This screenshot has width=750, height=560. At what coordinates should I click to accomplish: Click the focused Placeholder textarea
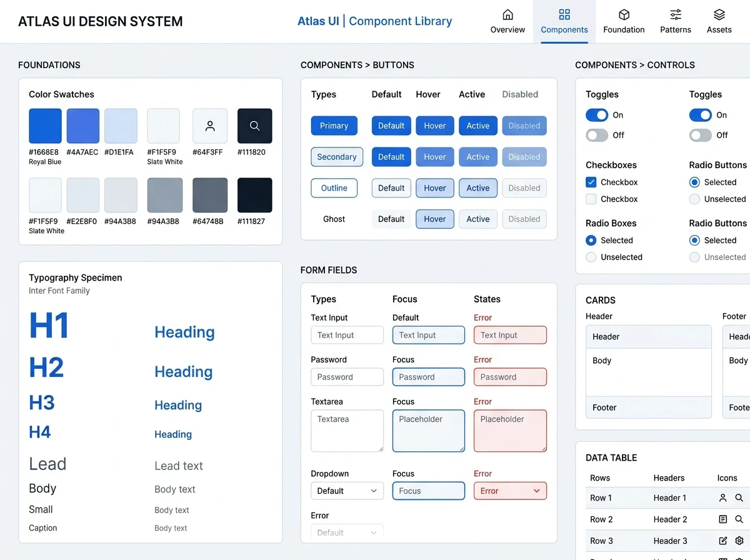429,431
